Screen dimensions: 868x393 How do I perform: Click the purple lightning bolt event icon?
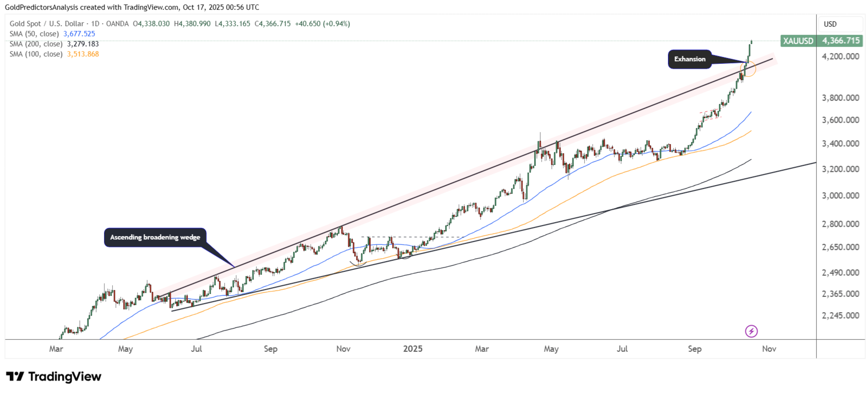[x=751, y=331]
